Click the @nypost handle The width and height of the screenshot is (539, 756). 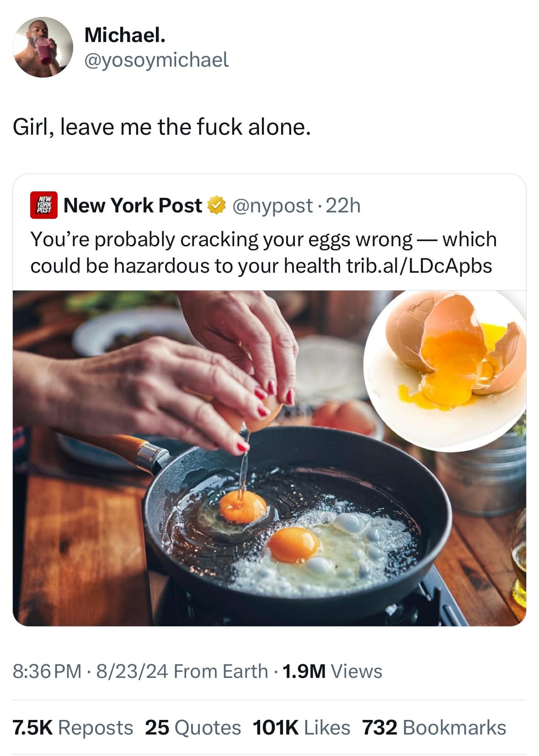click(x=273, y=206)
